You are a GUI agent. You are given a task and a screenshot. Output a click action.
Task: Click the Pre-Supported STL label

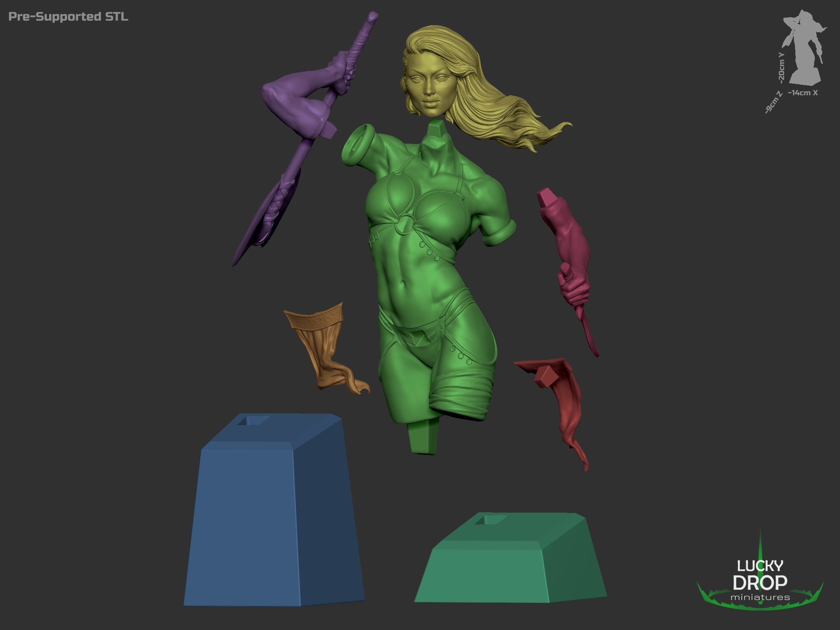click(68, 17)
